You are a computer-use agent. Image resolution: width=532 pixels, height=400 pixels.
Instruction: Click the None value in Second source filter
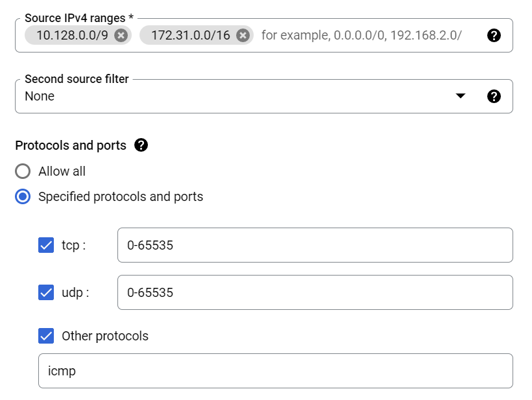40,96
